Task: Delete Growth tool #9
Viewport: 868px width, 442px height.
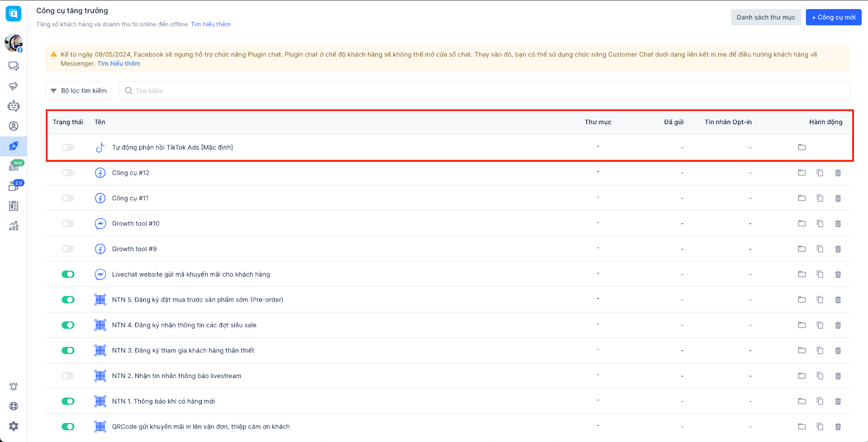Action: tap(838, 249)
